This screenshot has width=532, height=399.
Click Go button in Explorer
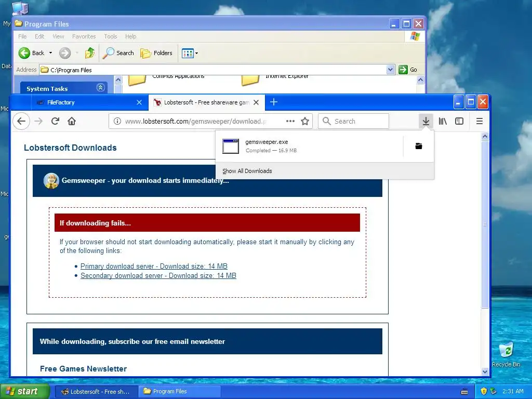(408, 70)
